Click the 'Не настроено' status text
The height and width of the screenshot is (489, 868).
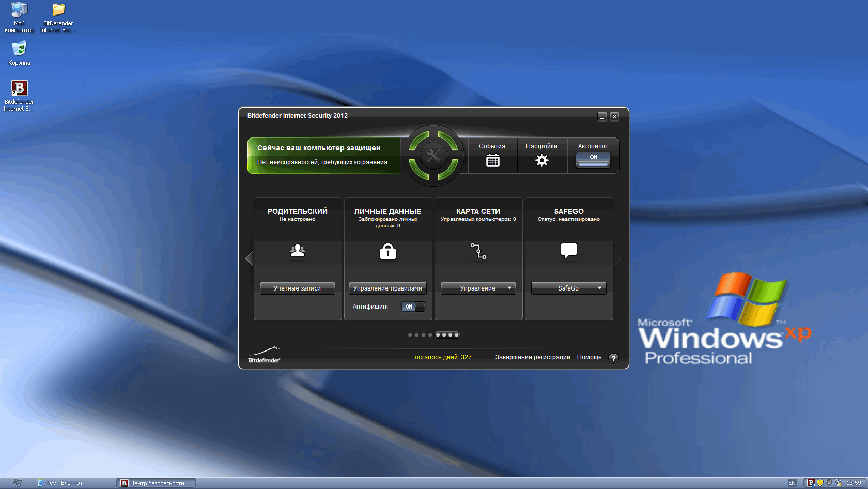pyautogui.click(x=297, y=219)
